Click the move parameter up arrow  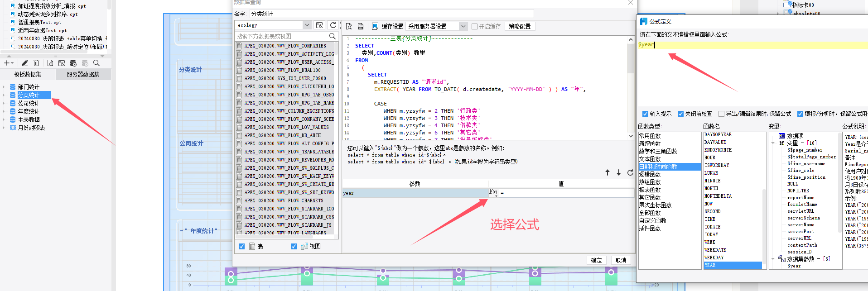click(x=608, y=172)
